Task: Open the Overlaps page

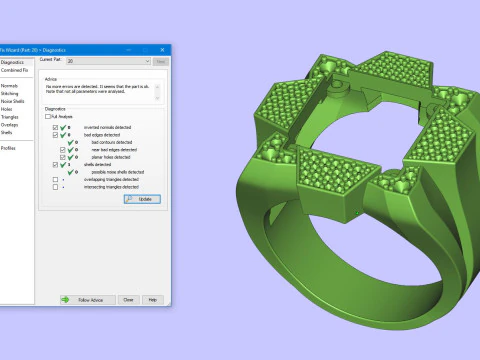Action: pyautogui.click(x=10, y=125)
